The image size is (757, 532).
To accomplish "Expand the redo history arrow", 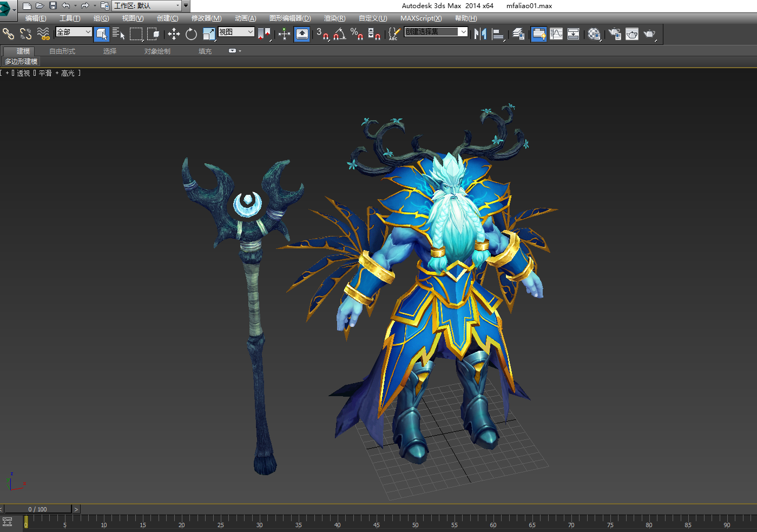I will (94, 6).
